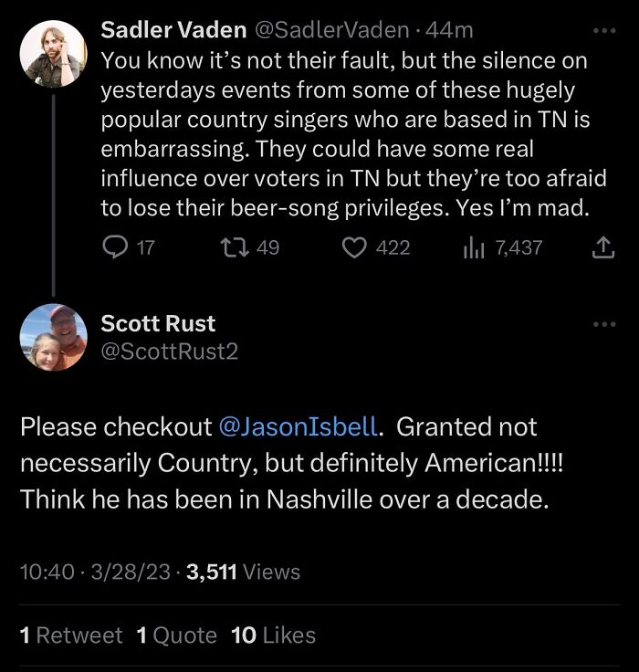Click the @SadlerVaden handle
This screenshot has width=639, height=672.
[329, 30]
